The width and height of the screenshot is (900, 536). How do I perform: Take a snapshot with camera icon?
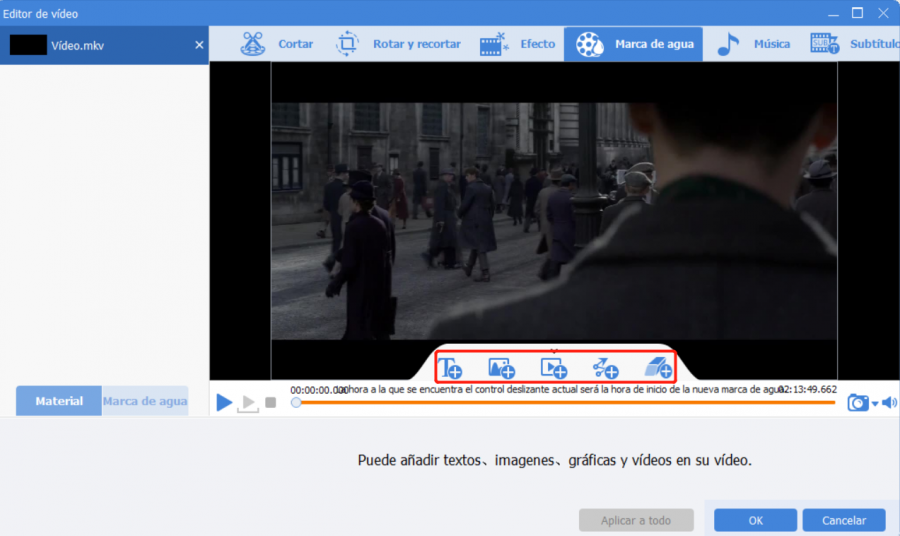pyautogui.click(x=857, y=403)
